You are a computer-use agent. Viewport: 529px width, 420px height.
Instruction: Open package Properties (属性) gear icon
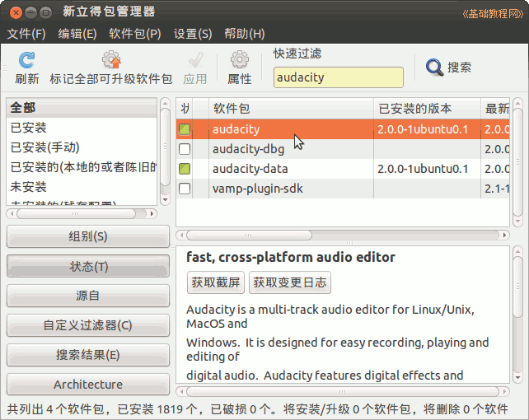pyautogui.click(x=240, y=59)
